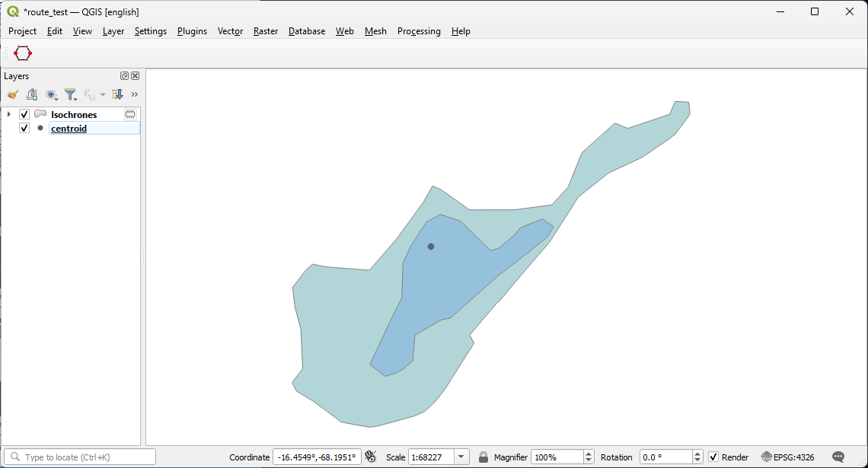The height and width of the screenshot is (468, 868).
Task: Click the Magnifier label in status bar
Action: 510,457
